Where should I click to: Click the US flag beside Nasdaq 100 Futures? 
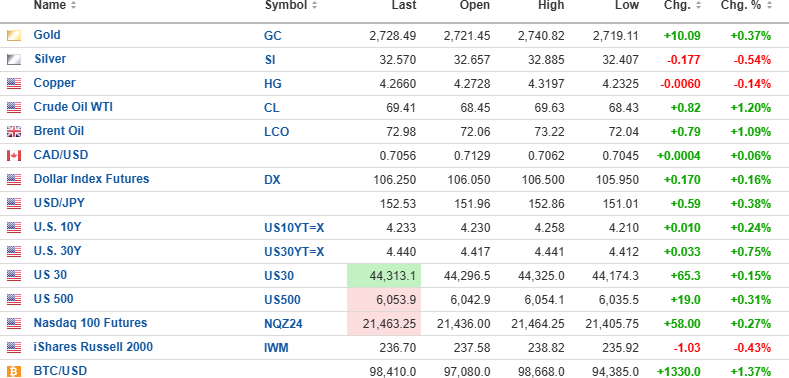click(14, 323)
